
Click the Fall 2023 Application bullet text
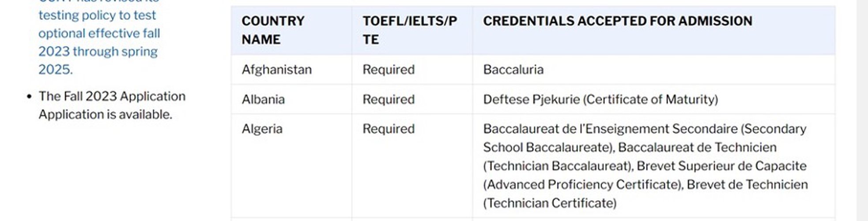pyautogui.click(x=112, y=96)
